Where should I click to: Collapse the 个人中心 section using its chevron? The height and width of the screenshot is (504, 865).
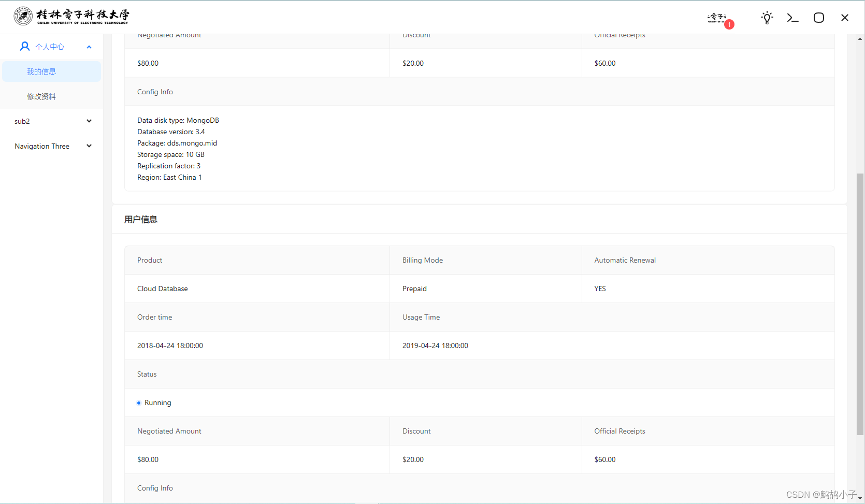[x=89, y=46]
